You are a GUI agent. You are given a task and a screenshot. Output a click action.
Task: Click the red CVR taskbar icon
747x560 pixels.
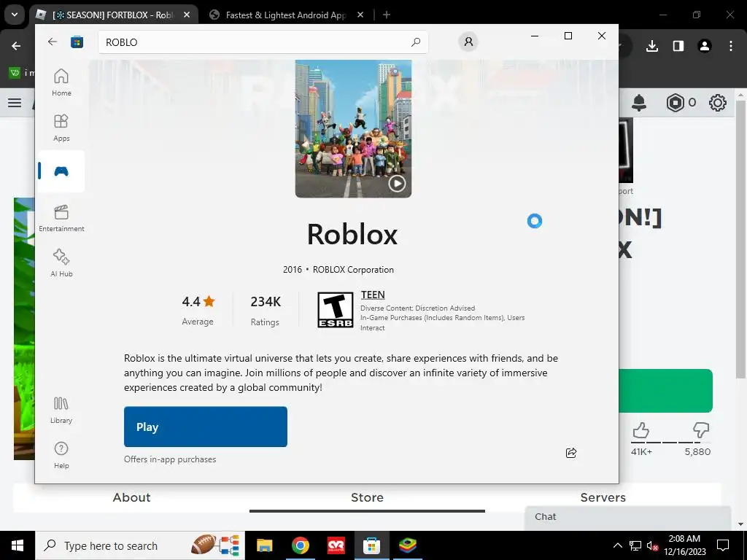point(336,545)
